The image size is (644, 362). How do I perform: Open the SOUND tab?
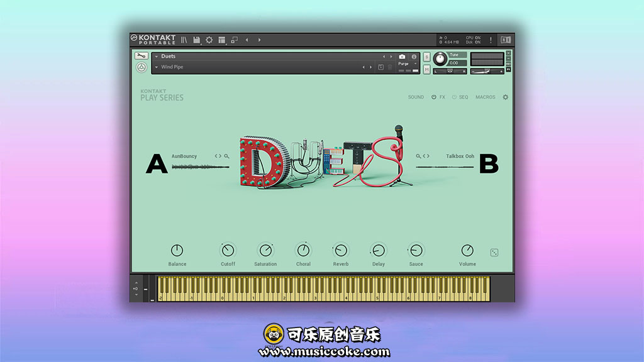point(416,97)
